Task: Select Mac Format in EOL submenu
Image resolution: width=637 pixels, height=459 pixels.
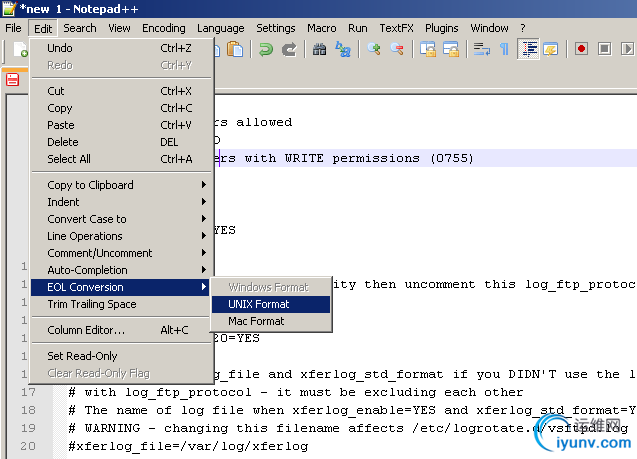Action: [271, 321]
